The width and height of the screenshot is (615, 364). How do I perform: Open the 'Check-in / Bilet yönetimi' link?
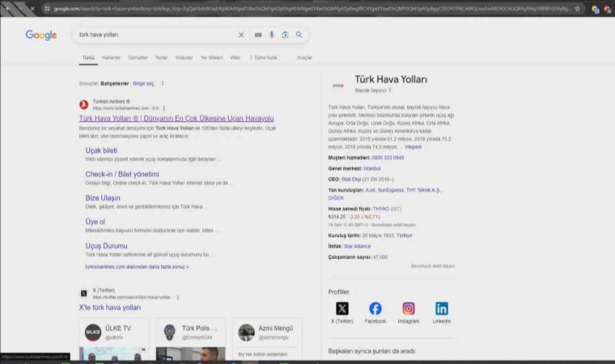tap(122, 174)
